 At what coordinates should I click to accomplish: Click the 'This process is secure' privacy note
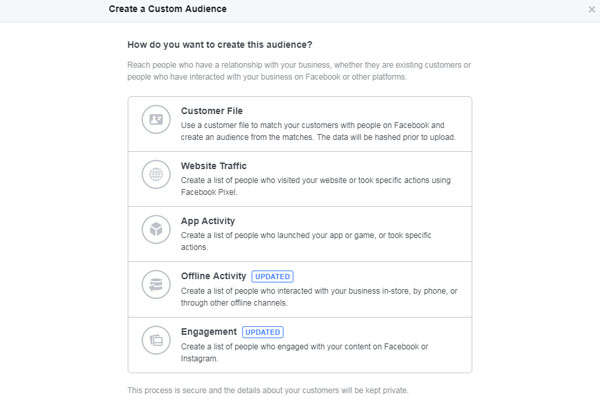268,390
